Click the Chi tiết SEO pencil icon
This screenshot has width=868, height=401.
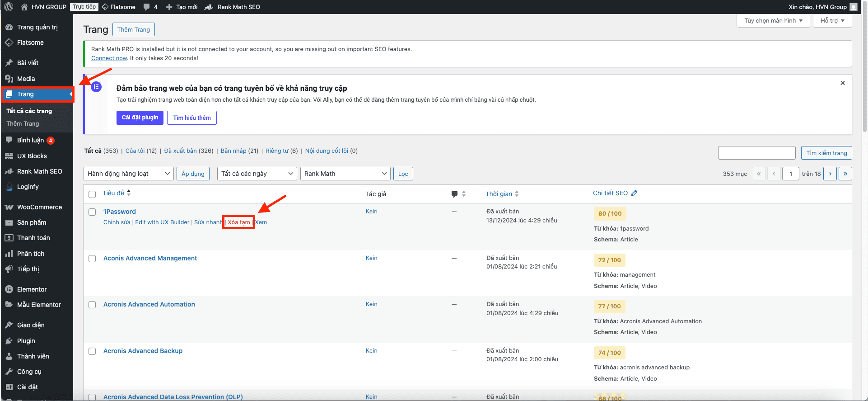tap(634, 193)
